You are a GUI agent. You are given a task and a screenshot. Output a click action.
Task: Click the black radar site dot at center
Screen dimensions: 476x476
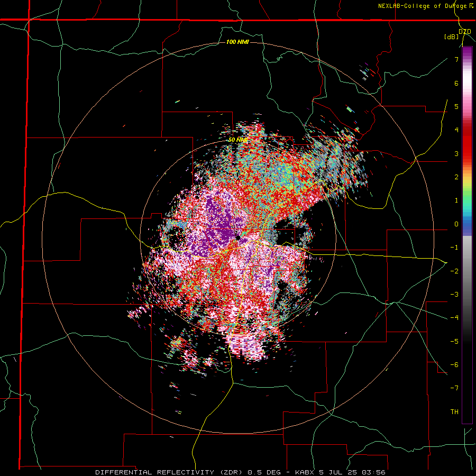pos(238,237)
